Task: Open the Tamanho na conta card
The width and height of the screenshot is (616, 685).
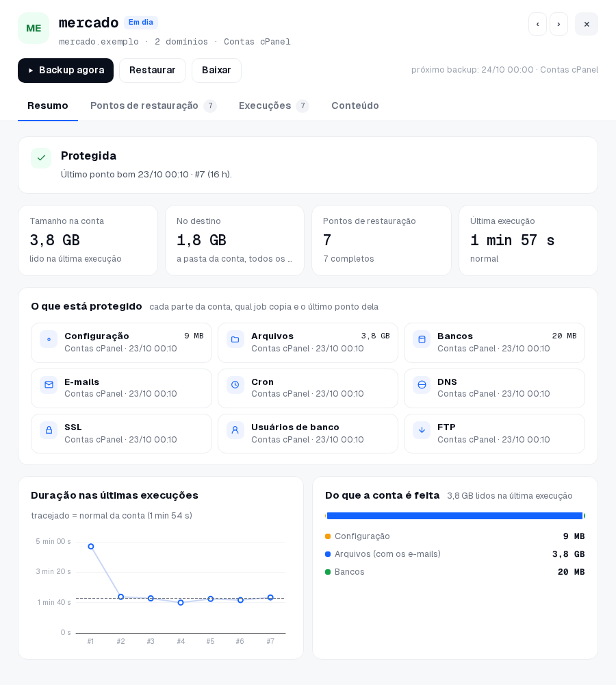Action: (x=88, y=240)
